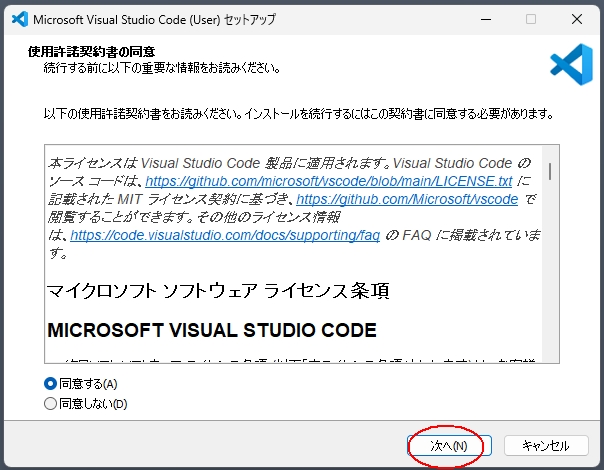Screen dimensions: 604x470
Task: Click the disabled maximize window button
Action: [530, 19]
